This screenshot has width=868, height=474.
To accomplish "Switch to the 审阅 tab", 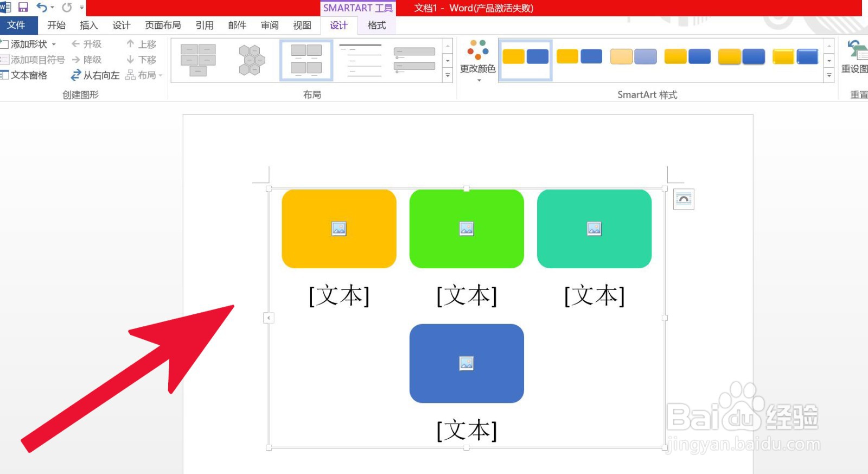I will click(270, 25).
